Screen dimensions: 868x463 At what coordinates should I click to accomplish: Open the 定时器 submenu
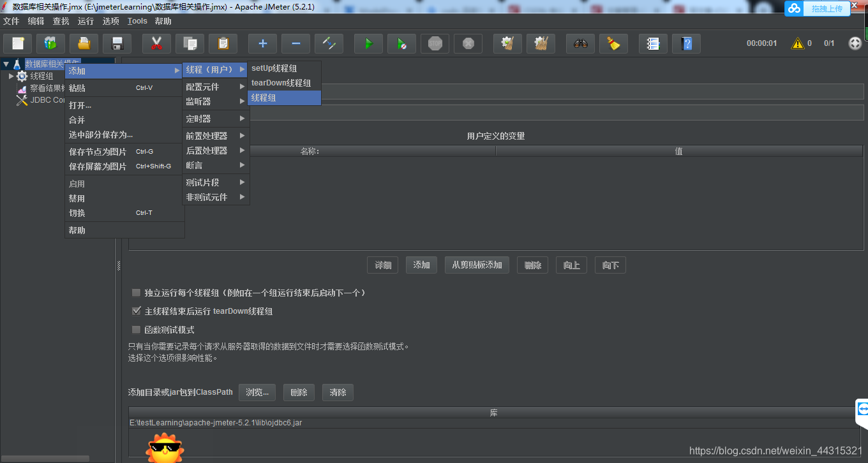click(x=216, y=119)
